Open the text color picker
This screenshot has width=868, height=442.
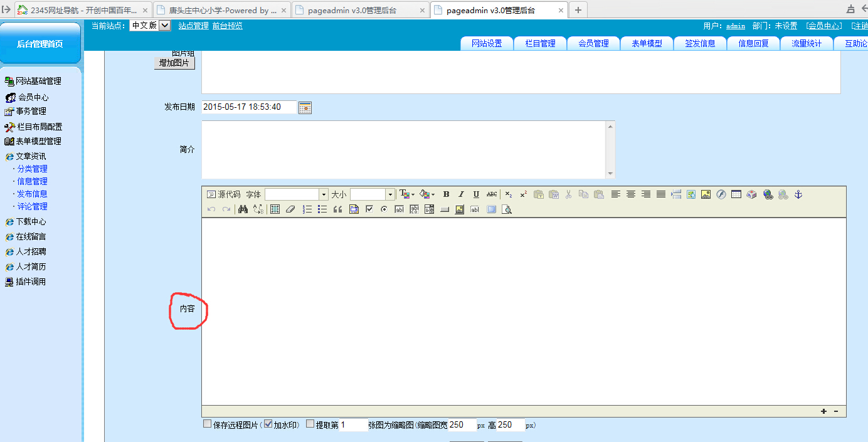[406, 194]
